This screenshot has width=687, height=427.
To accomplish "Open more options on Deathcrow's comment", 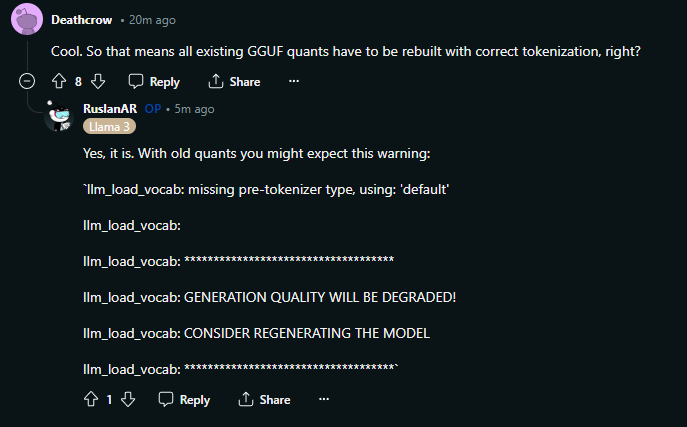I will pyautogui.click(x=294, y=81).
